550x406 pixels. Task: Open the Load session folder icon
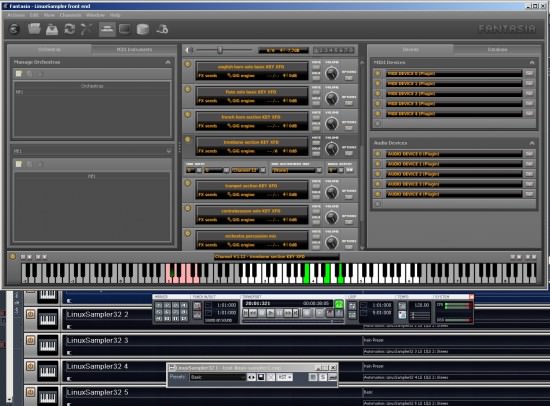(34, 29)
